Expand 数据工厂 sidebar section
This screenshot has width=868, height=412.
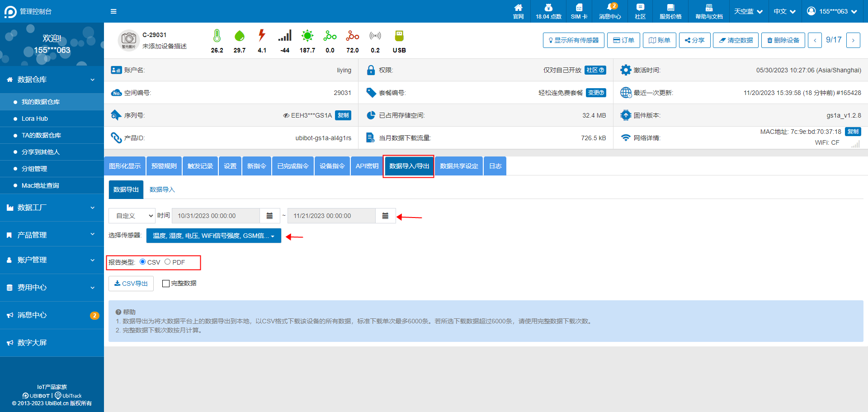(52, 208)
